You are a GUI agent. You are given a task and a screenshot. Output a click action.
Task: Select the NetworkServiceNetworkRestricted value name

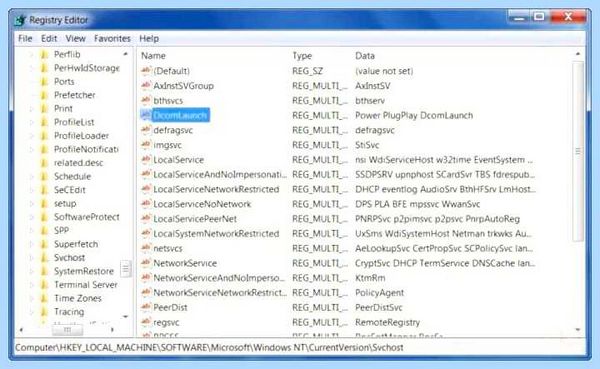click(220, 292)
